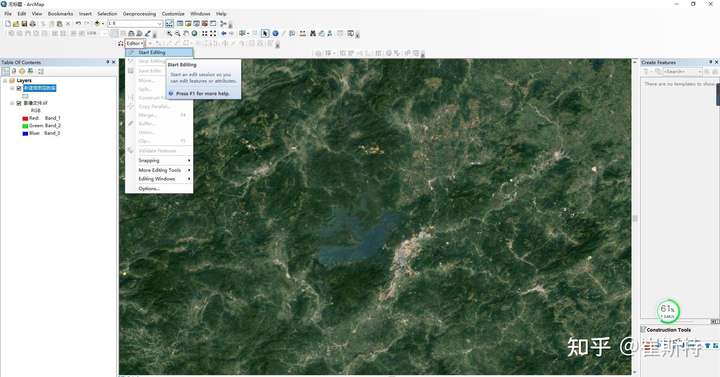Click the New document icon
The height and width of the screenshot is (377, 720).
pyautogui.click(x=8, y=23)
